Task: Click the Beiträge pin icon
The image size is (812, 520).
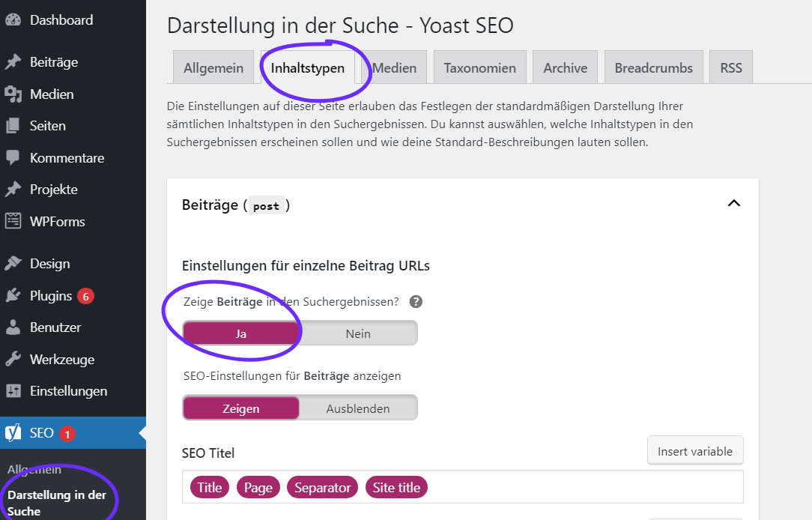Action: 13,62
